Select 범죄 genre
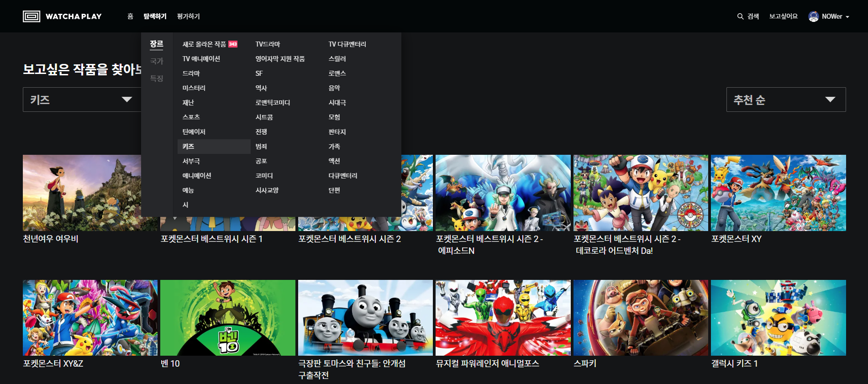 (x=261, y=147)
